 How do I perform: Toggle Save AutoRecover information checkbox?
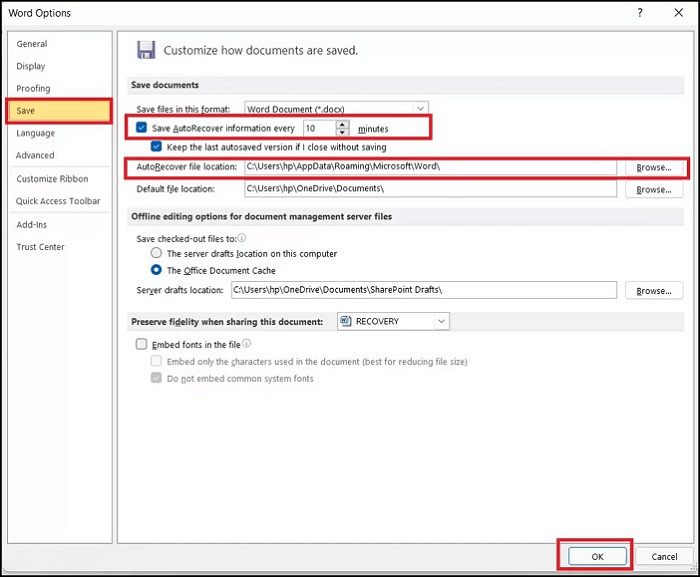141,128
